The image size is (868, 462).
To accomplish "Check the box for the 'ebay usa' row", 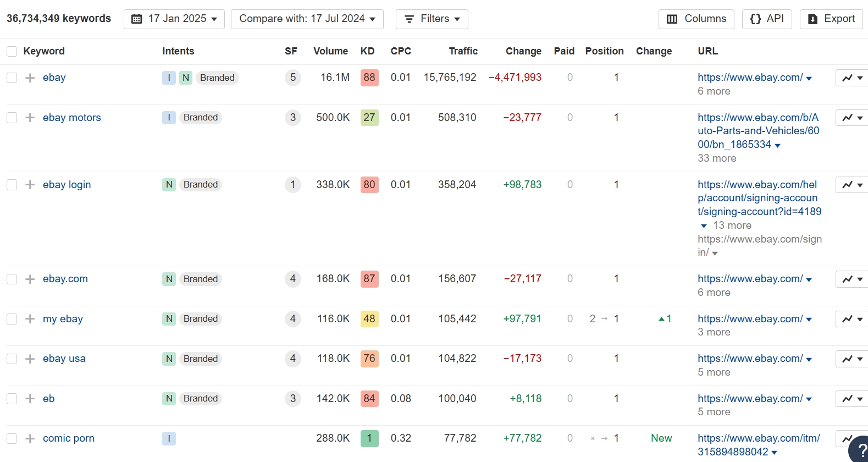I will pyautogui.click(x=12, y=359).
